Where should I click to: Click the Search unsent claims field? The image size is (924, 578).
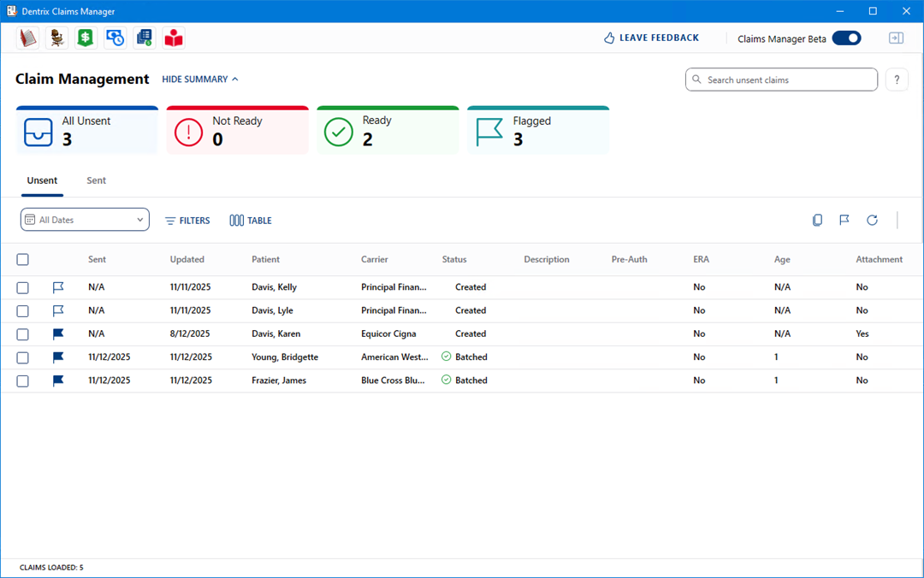(781, 80)
